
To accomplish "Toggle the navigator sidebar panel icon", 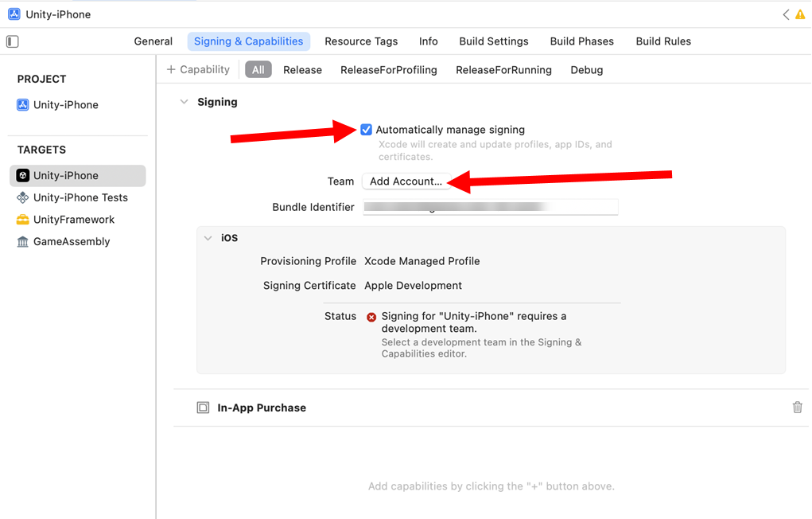I will (x=13, y=41).
